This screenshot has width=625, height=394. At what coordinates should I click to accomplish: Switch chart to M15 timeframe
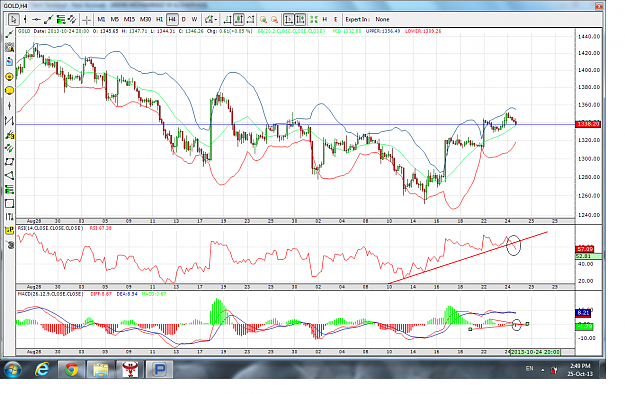129,19
